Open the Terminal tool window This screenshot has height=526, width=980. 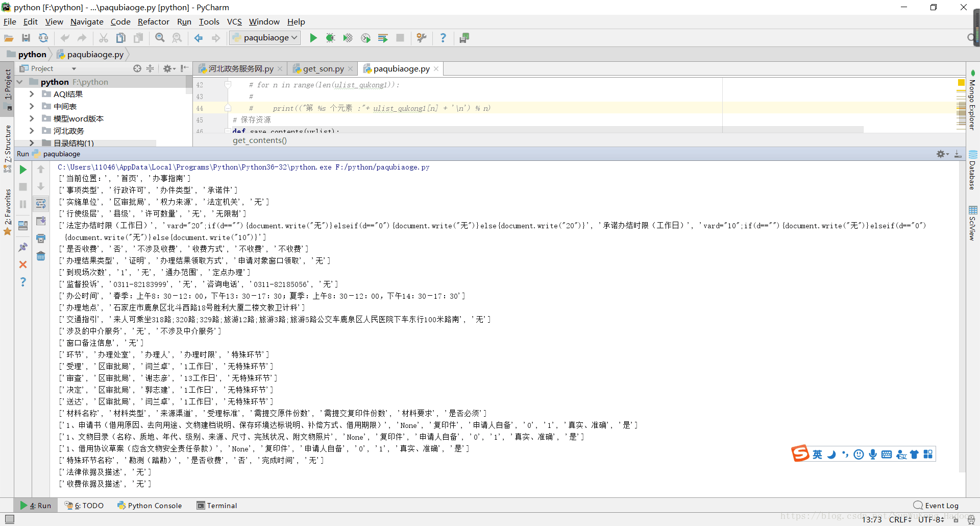[217, 506]
